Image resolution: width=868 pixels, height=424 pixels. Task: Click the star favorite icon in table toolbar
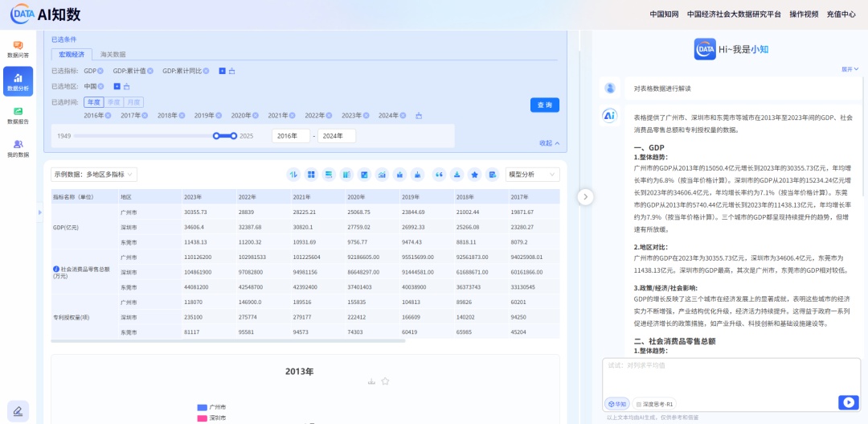point(474,175)
